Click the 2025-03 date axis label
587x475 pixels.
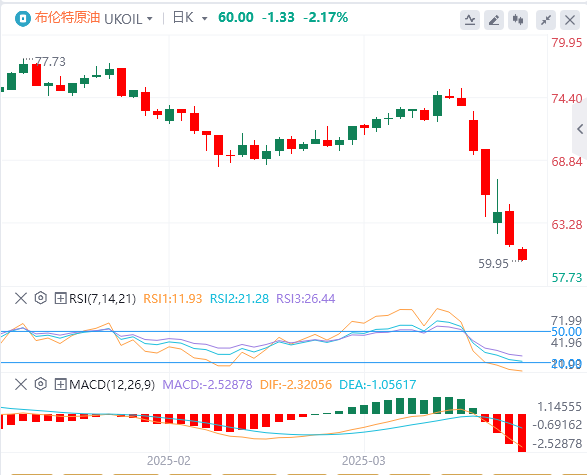[x=364, y=461]
